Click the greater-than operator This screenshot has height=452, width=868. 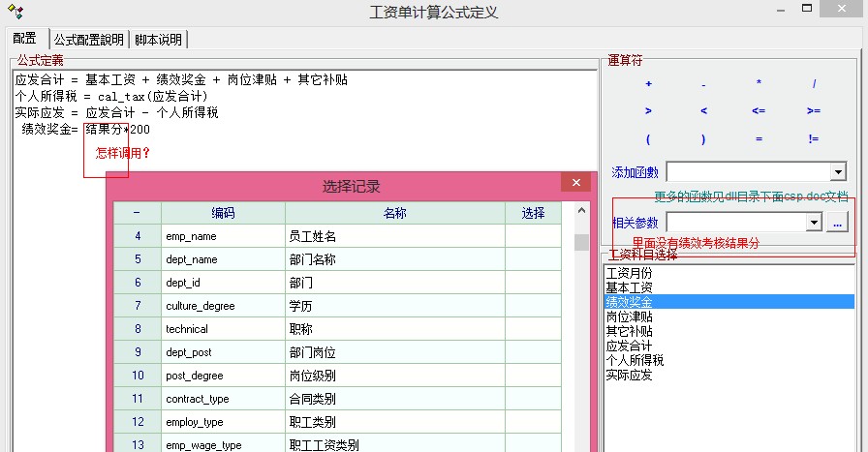648,111
